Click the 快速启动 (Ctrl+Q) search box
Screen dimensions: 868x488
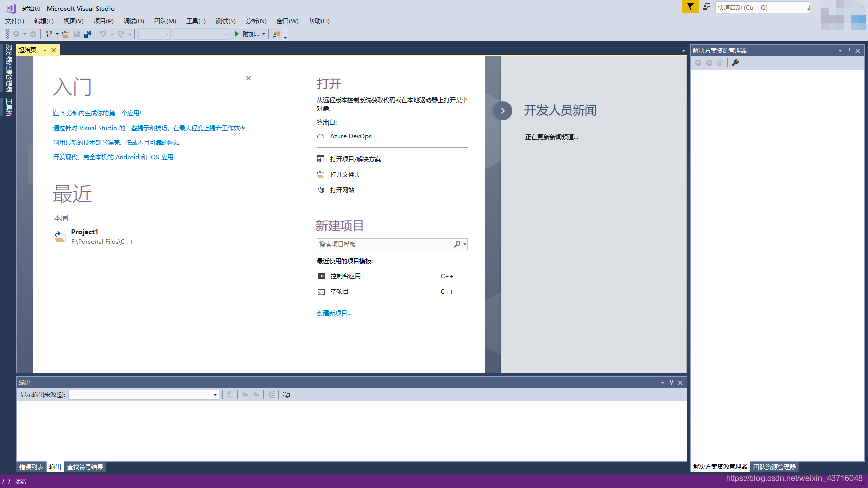coord(763,7)
